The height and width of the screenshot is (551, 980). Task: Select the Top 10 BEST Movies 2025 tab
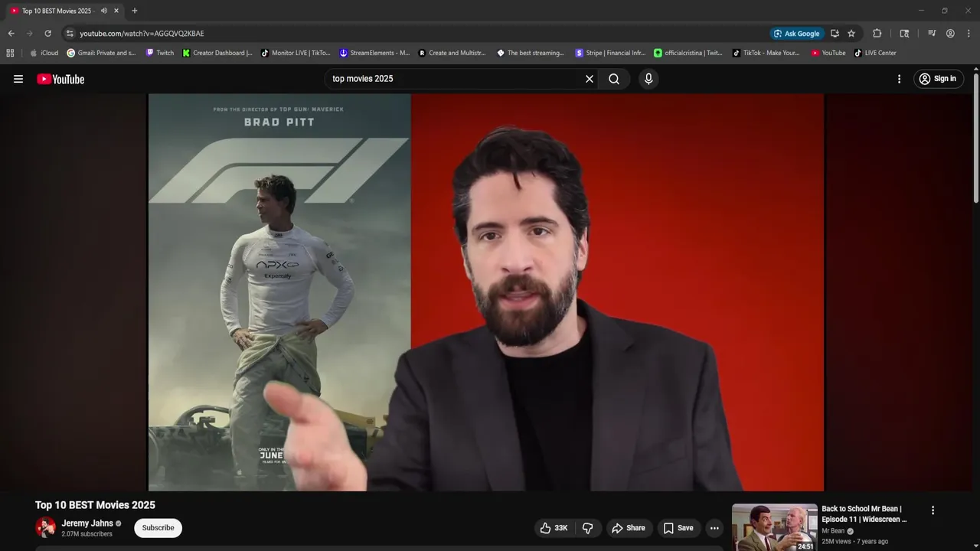point(57,11)
